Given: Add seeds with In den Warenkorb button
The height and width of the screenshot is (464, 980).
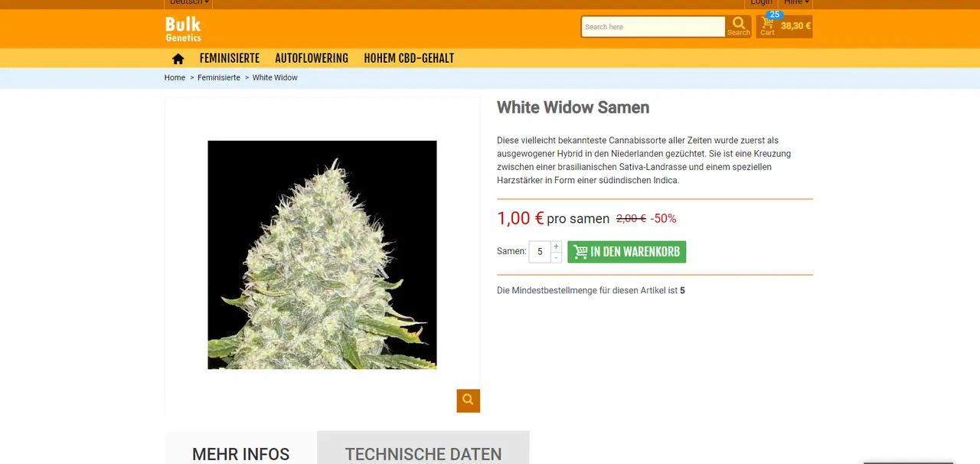Looking at the screenshot, I should [626, 252].
